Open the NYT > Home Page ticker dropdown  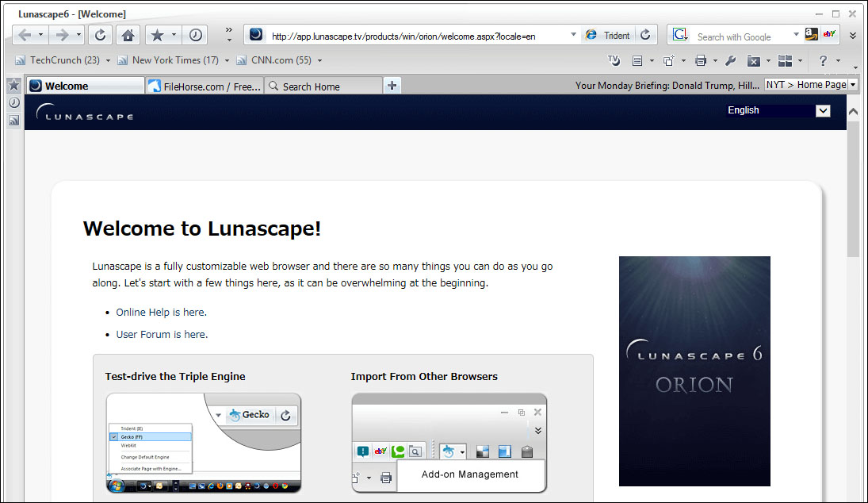coord(853,85)
